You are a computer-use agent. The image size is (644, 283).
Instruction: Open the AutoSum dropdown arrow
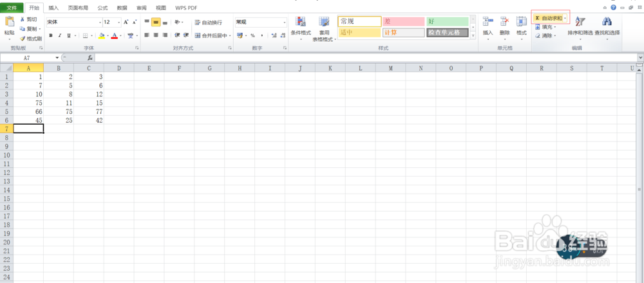pyautogui.click(x=565, y=19)
